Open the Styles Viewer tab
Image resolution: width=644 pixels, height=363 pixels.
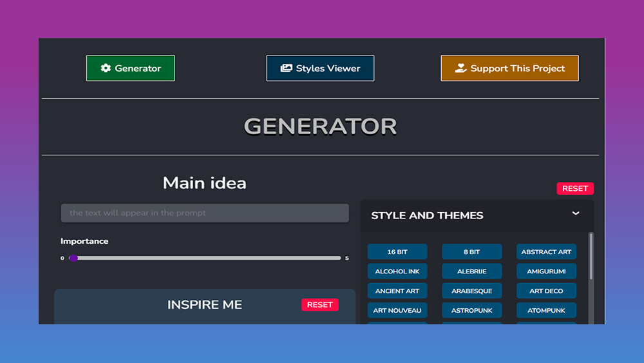pyautogui.click(x=320, y=68)
